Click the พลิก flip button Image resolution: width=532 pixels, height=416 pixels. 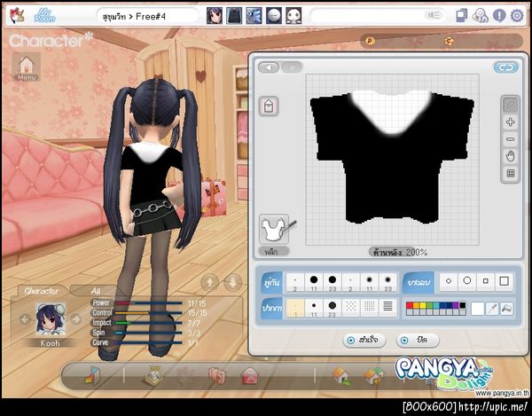click(273, 251)
